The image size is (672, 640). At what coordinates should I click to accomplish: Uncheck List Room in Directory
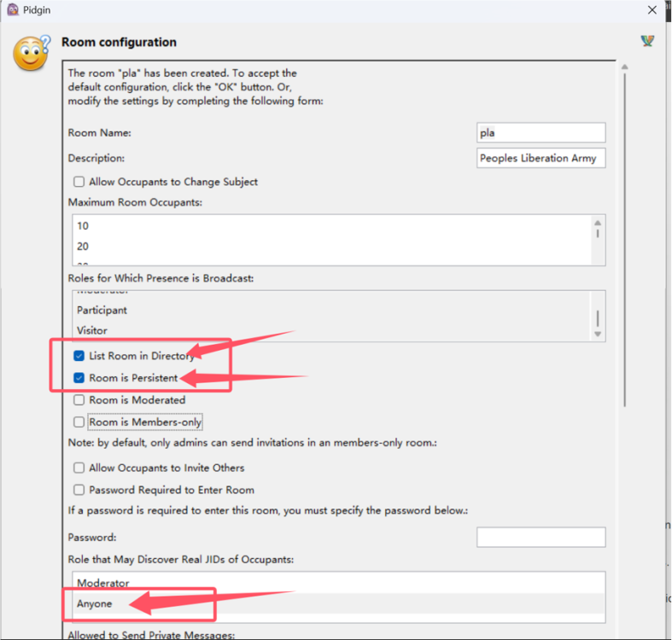[x=79, y=356]
